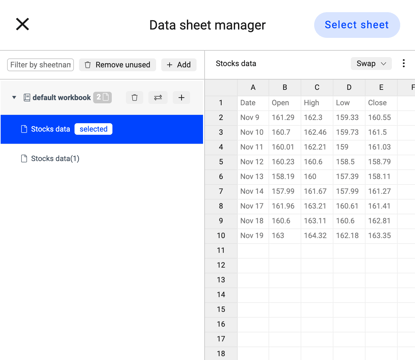415x360 pixels.
Task: Click the Date cell
Action: tap(253, 103)
